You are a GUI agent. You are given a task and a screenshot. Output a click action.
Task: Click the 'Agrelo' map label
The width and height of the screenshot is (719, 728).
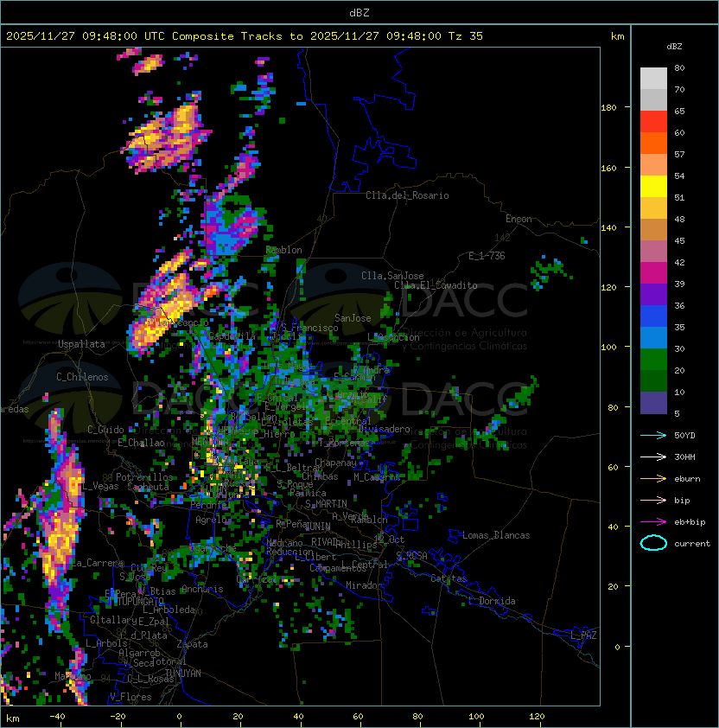[211, 520]
